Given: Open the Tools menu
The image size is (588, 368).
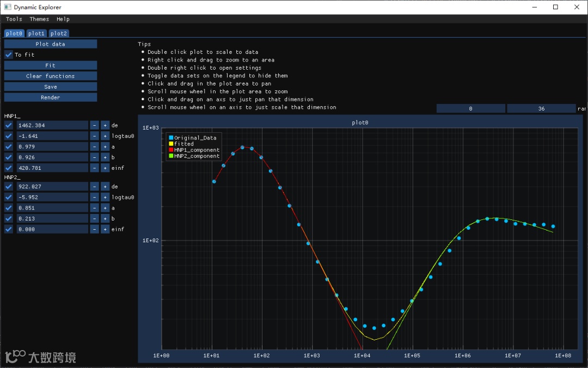Looking at the screenshot, I should pyautogui.click(x=14, y=19).
